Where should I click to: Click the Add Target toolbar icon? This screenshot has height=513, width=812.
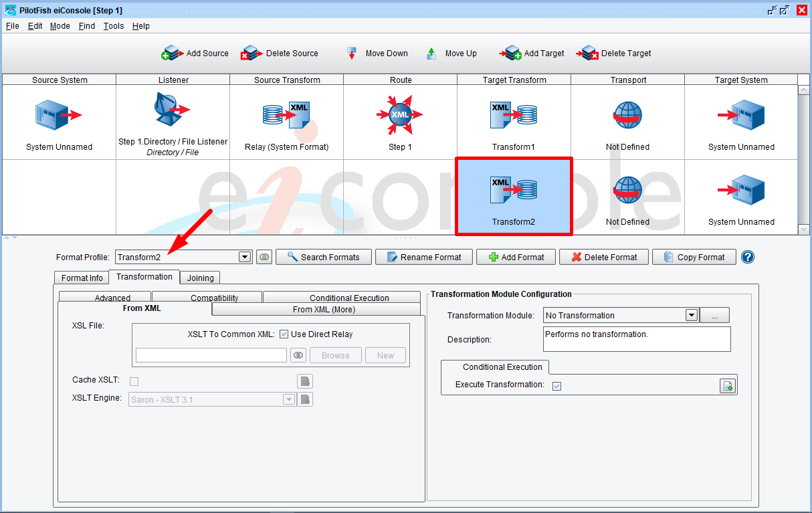[x=510, y=53]
